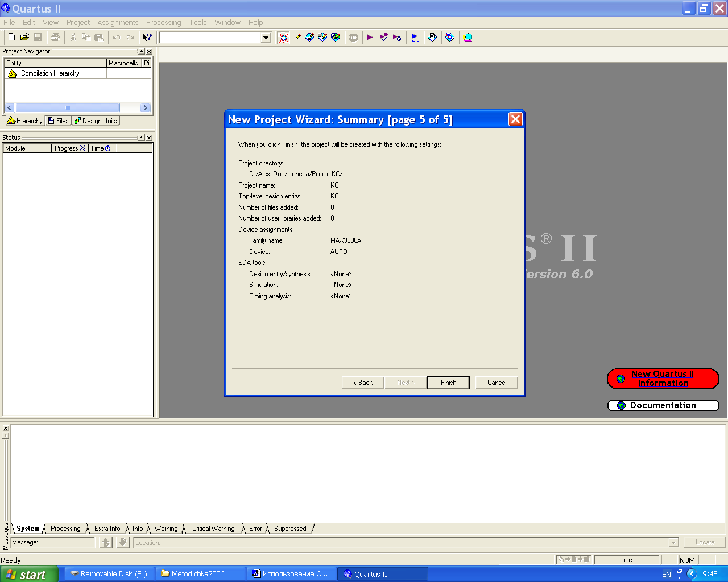The width and height of the screenshot is (728, 582).
Task: Click the Progress % column header
Action: tap(70, 148)
